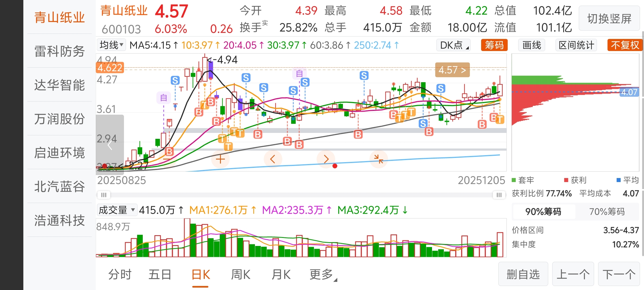Open the 成交量 indicator dropdown

coord(117,210)
